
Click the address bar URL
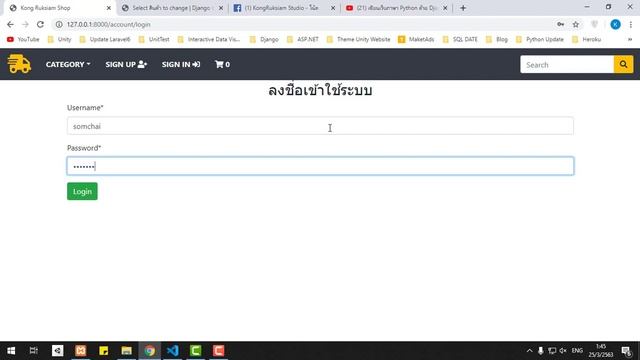(x=109, y=24)
